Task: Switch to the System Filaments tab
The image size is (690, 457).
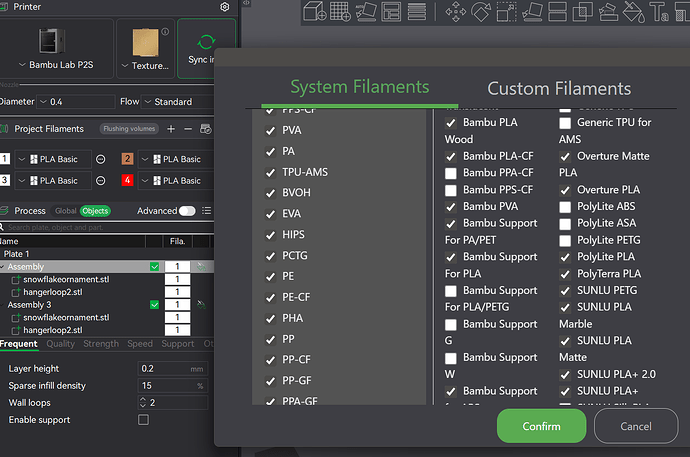Action: tap(360, 87)
